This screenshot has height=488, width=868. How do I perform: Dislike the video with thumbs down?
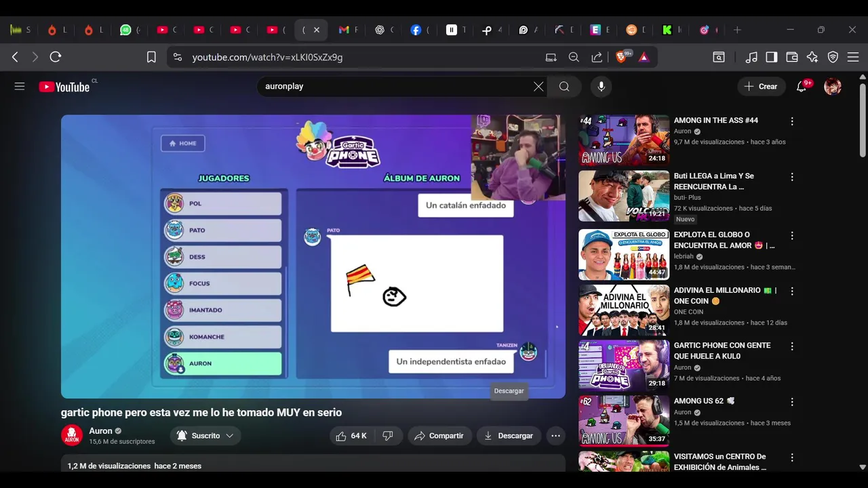point(388,436)
